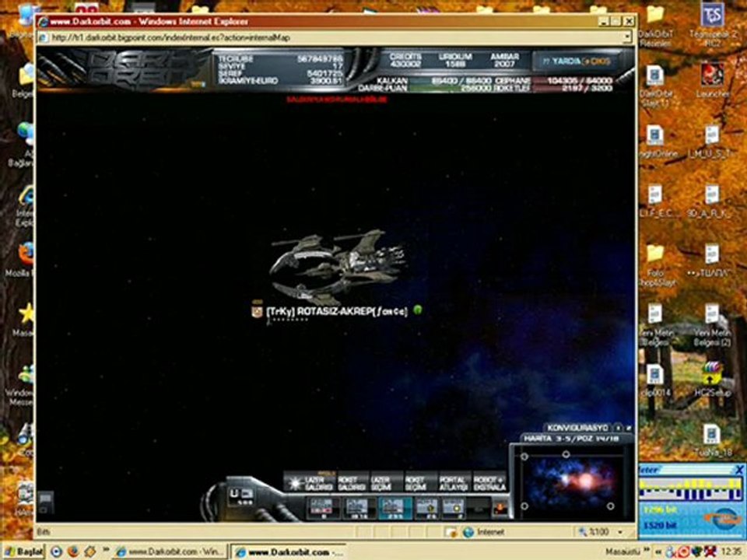Image resolution: width=747 pixels, height=560 pixels.
Task: Open the Launcher desktop icon
Action: tap(713, 81)
